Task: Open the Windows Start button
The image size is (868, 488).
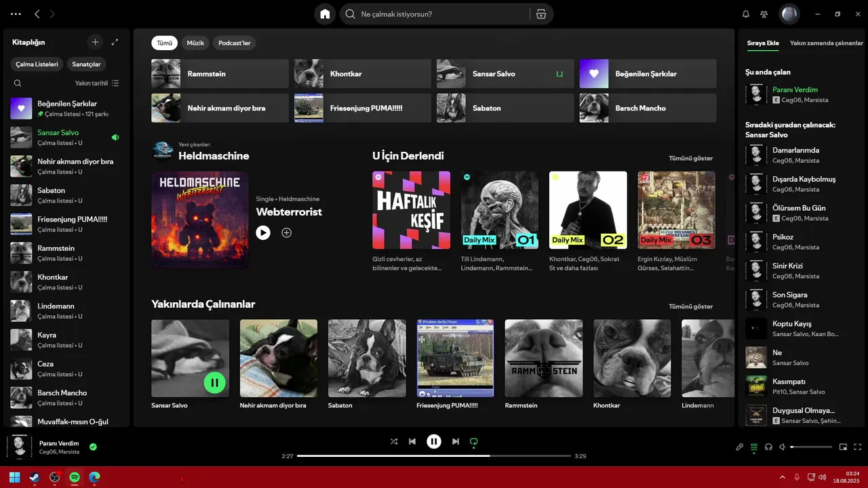Action: point(15,477)
